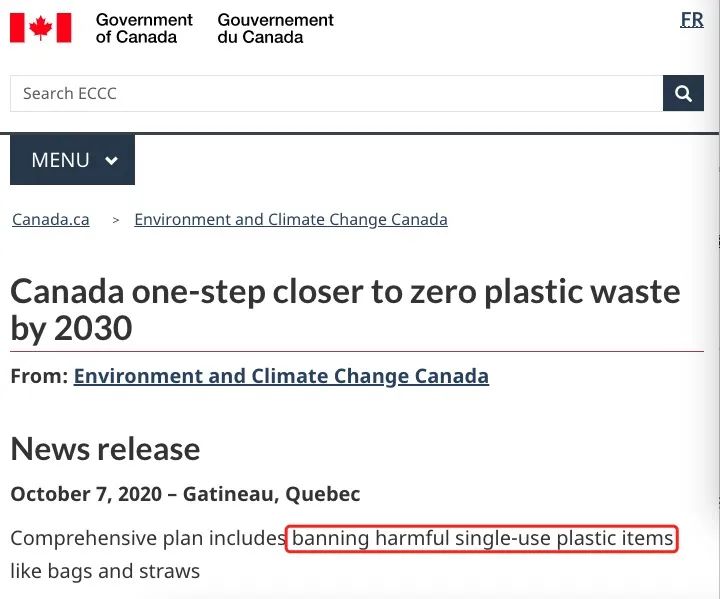Expand the chevron arrow beside MENU
720x599 pixels.
click(x=112, y=161)
